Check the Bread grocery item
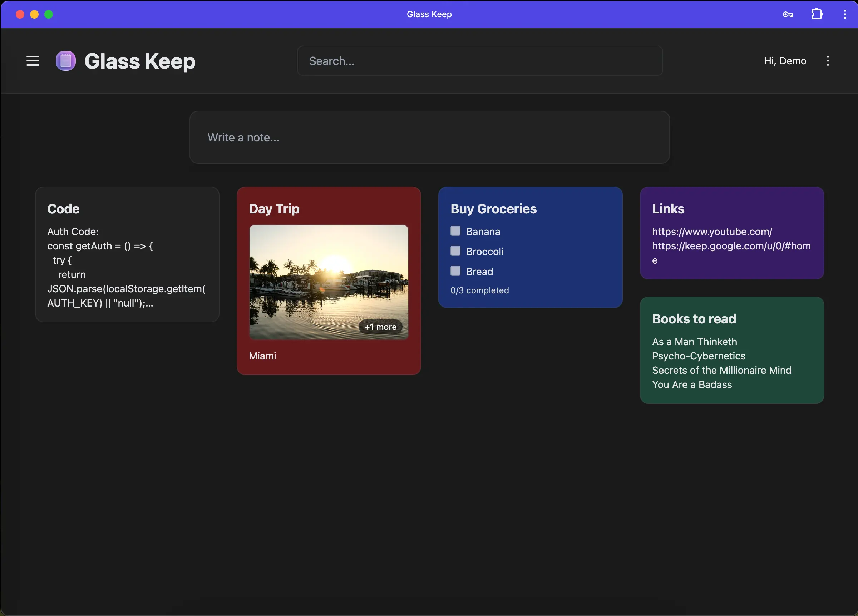This screenshot has height=616, width=858. pos(455,271)
